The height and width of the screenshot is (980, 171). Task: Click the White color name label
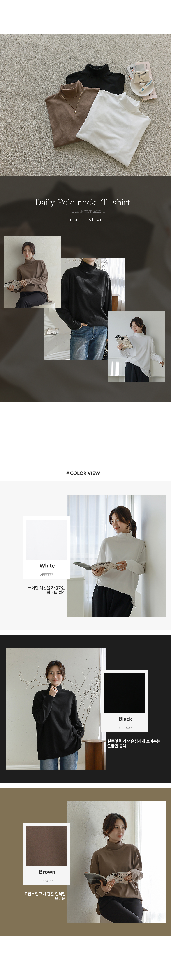pos(47,566)
